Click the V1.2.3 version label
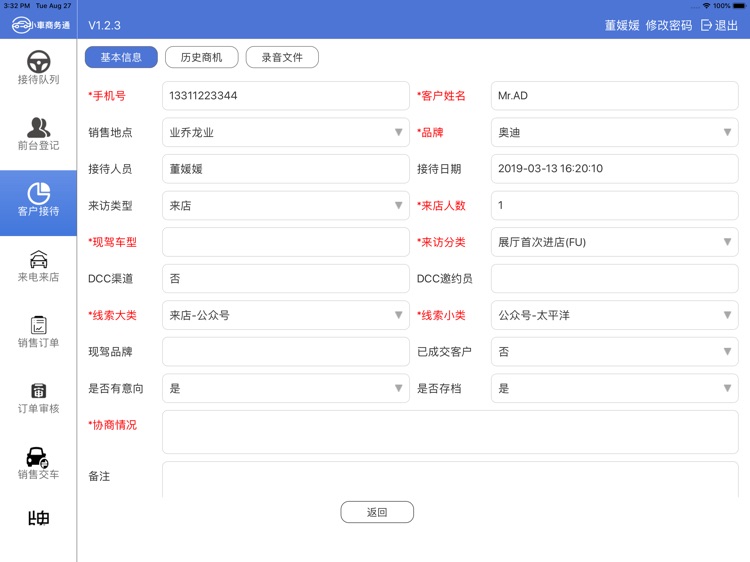Viewport: 750px width, 562px height. click(104, 25)
